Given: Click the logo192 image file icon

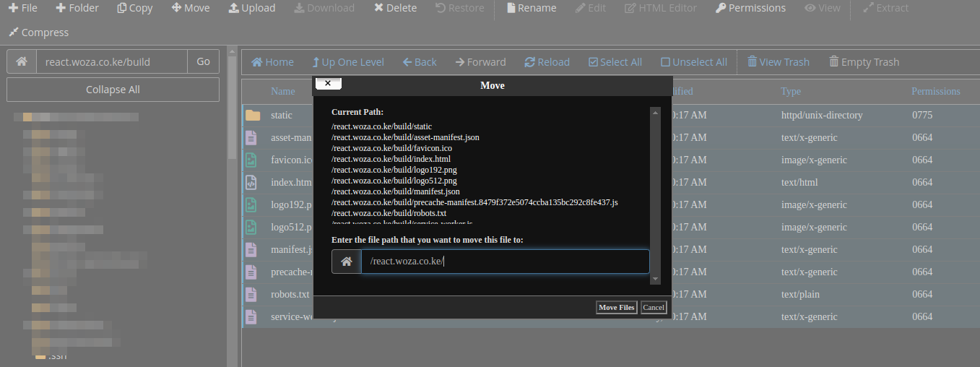Looking at the screenshot, I should tap(251, 204).
